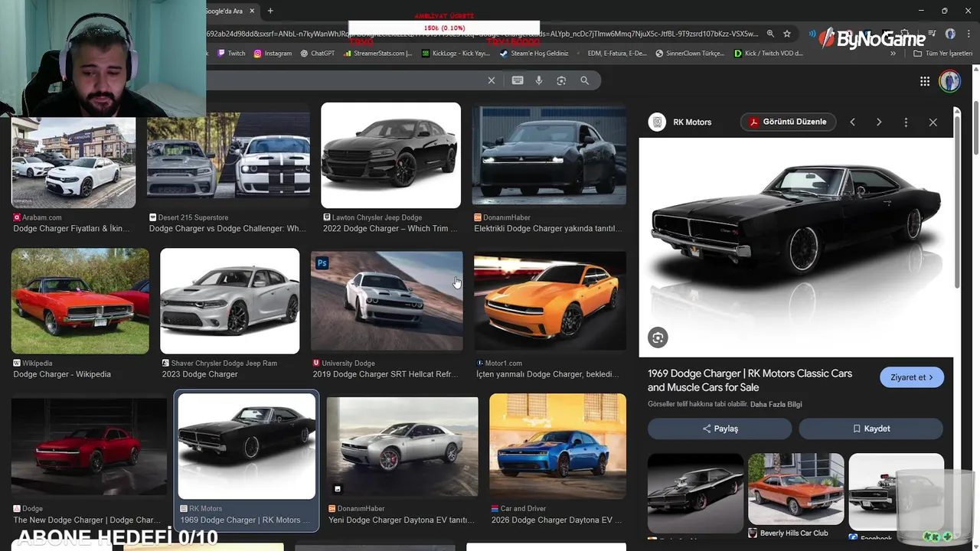Open the Google account avatar
980x551 pixels.
pos(950,81)
